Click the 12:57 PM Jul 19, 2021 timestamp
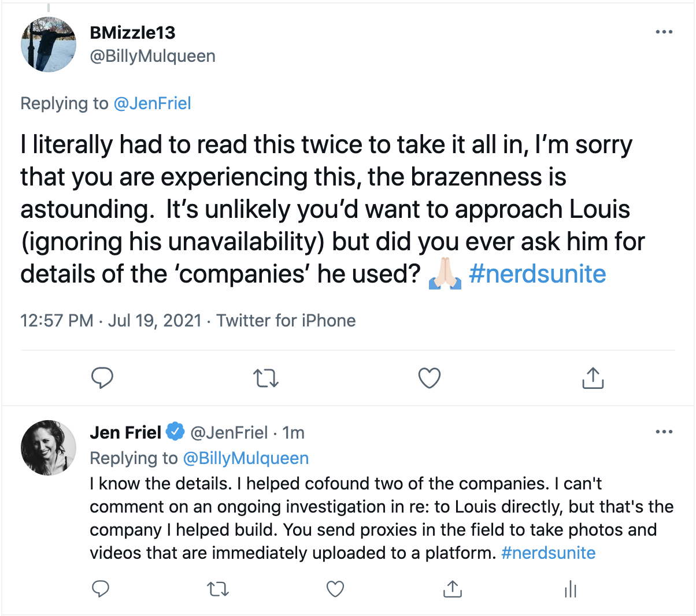Image resolution: width=696 pixels, height=616 pixels. click(x=110, y=321)
